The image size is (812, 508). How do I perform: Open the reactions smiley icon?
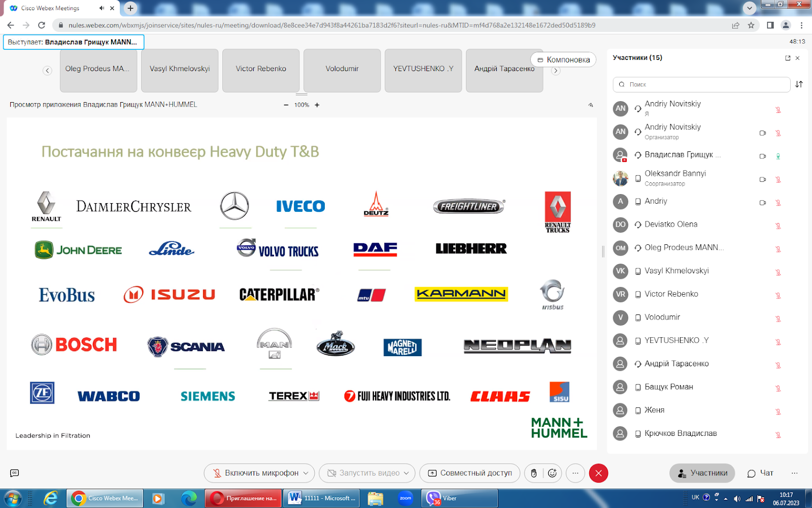pyautogui.click(x=553, y=473)
